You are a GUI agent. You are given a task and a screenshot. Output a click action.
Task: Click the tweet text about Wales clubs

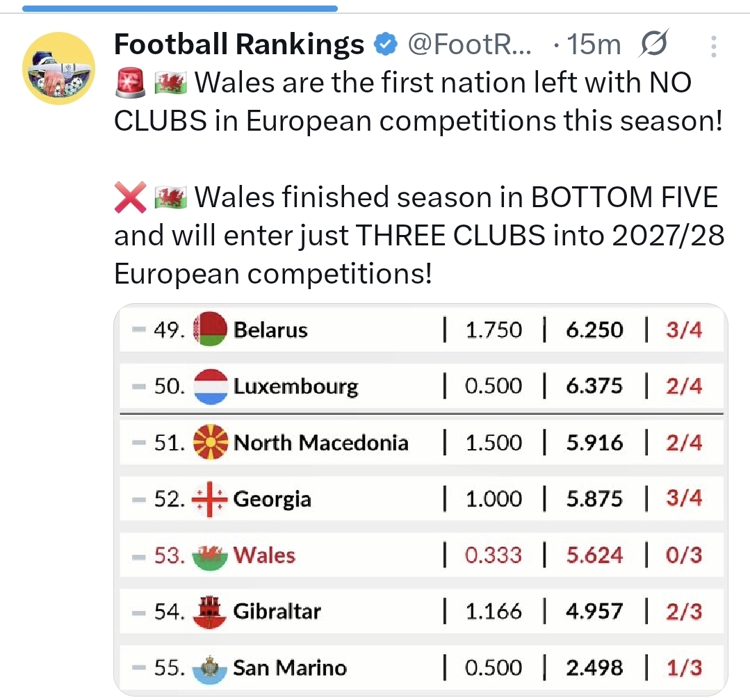[417, 102]
